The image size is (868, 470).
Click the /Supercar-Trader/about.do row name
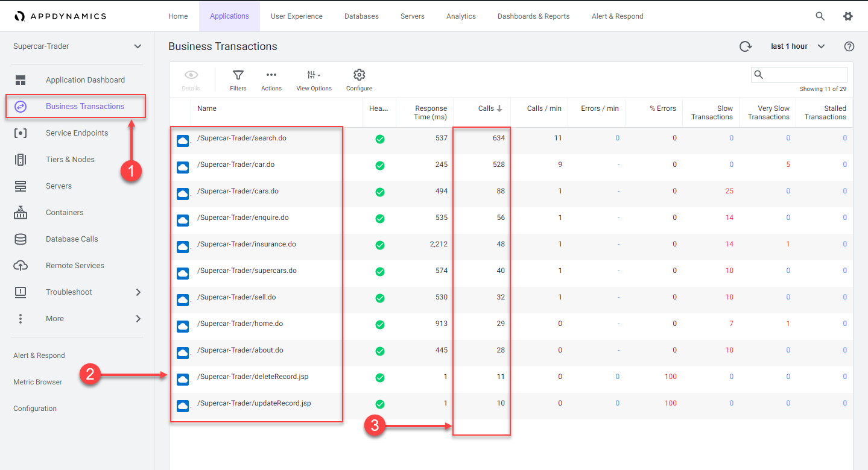tap(240, 350)
